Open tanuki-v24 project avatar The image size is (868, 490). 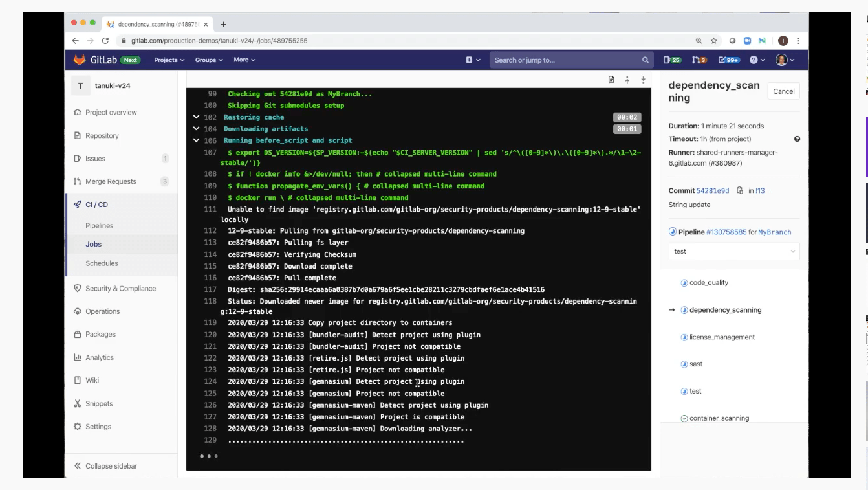(80, 85)
